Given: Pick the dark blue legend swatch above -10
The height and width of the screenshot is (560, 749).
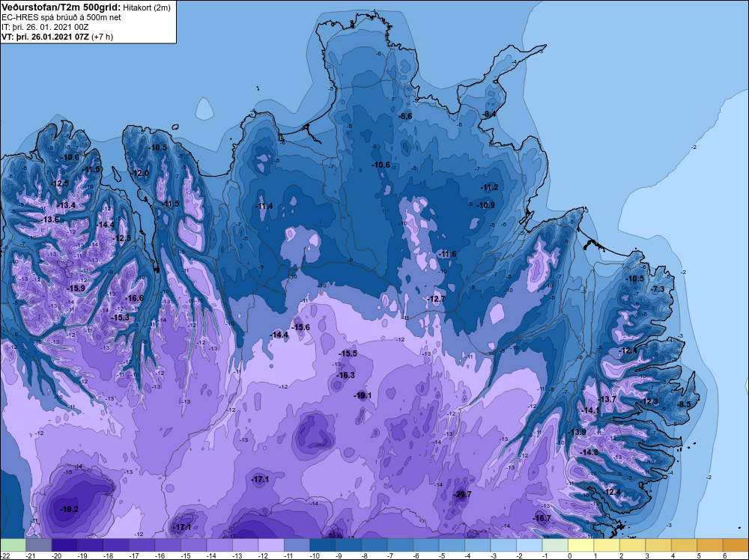Looking at the screenshot, I should (322, 545).
